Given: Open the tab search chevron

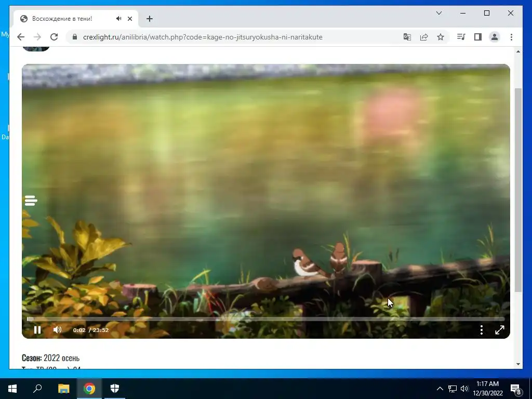Looking at the screenshot, I should point(439,13).
